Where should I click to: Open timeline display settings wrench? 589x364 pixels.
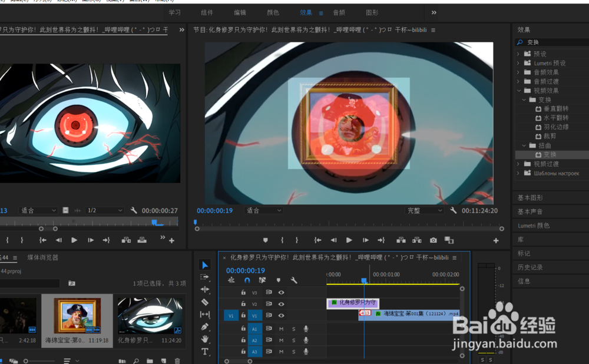pos(294,280)
